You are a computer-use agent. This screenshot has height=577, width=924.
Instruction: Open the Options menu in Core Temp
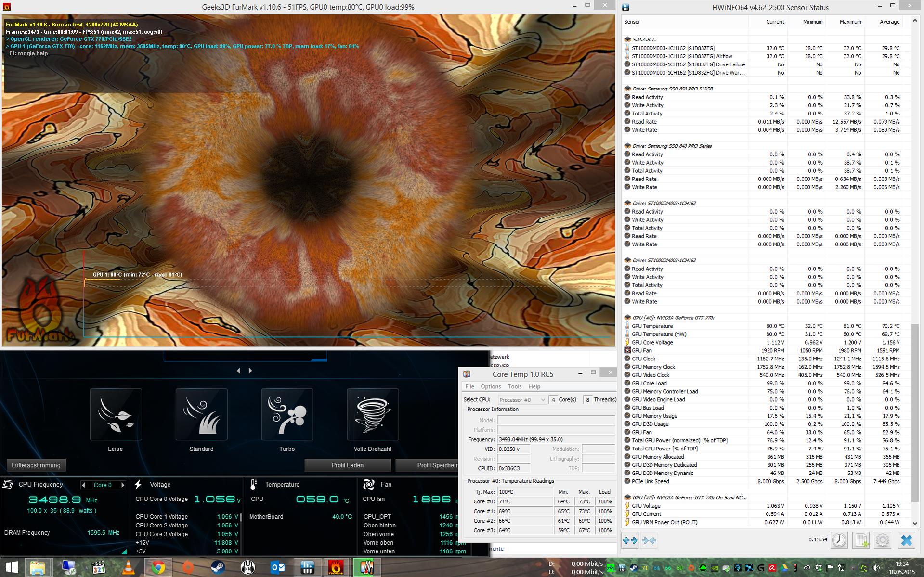(x=491, y=386)
